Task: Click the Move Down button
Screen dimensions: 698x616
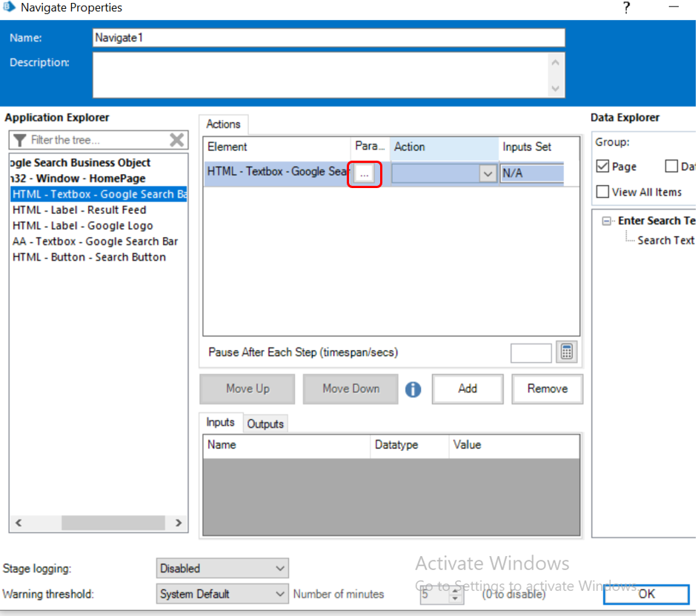Action: [x=350, y=389]
